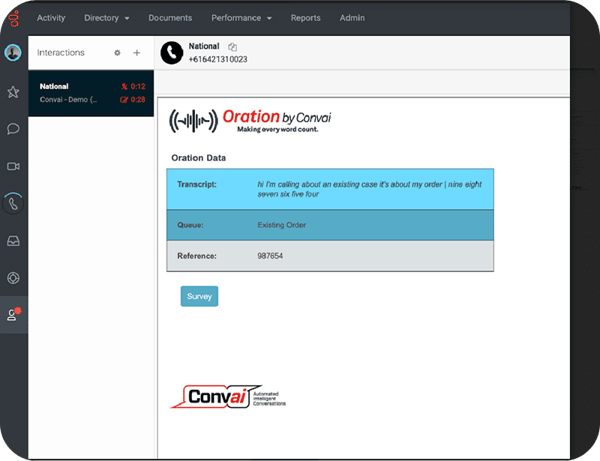600x461 pixels.
Task: Click the phone number +616421310023
Action: coord(218,59)
